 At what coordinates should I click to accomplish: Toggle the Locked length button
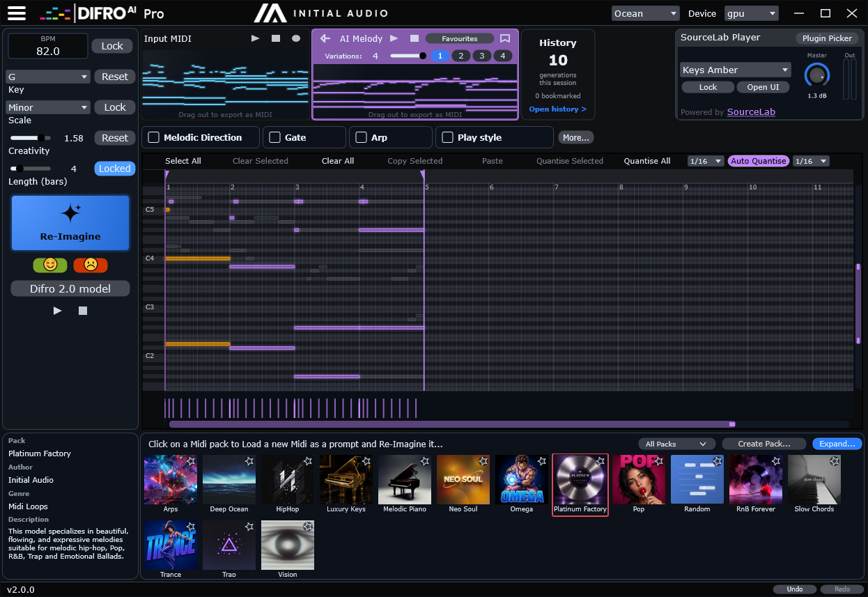[115, 169]
